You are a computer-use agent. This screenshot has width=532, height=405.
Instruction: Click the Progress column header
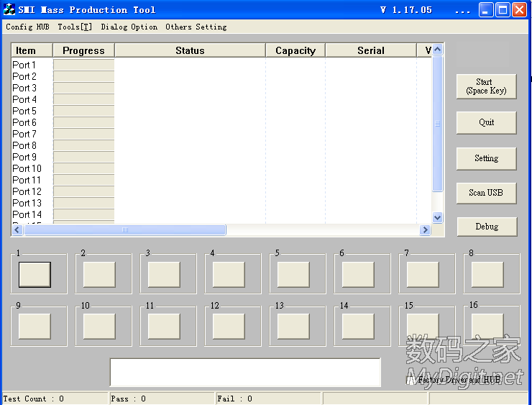click(x=83, y=50)
